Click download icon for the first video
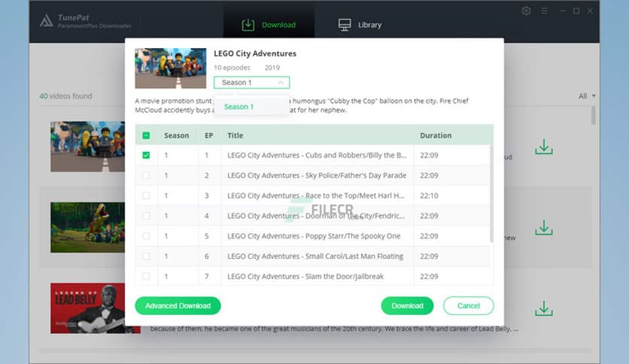 [x=544, y=147]
